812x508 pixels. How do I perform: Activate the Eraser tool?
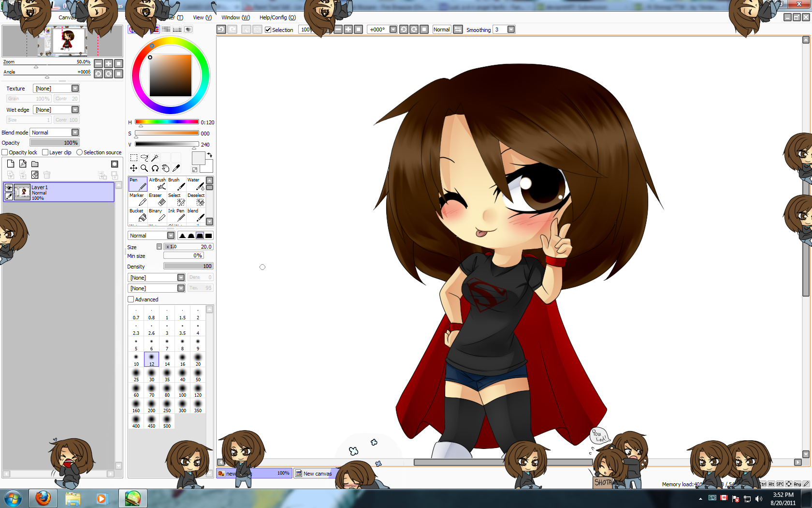156,198
